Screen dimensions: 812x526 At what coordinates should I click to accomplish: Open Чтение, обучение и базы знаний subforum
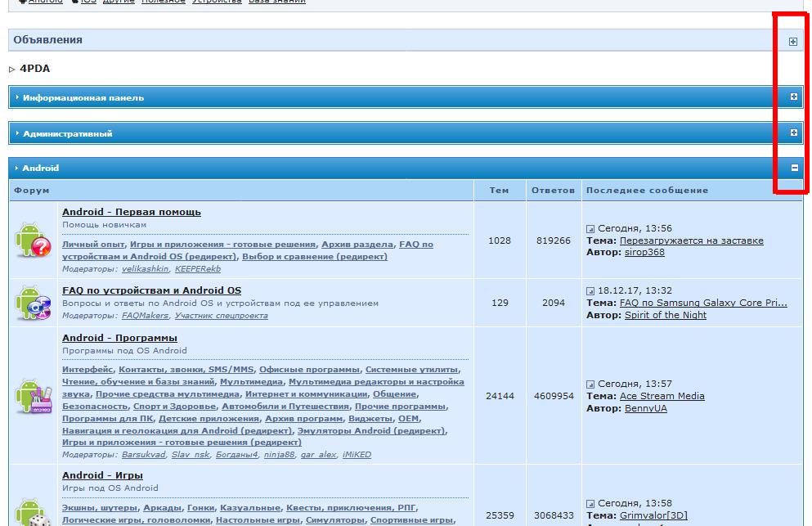tap(138, 382)
